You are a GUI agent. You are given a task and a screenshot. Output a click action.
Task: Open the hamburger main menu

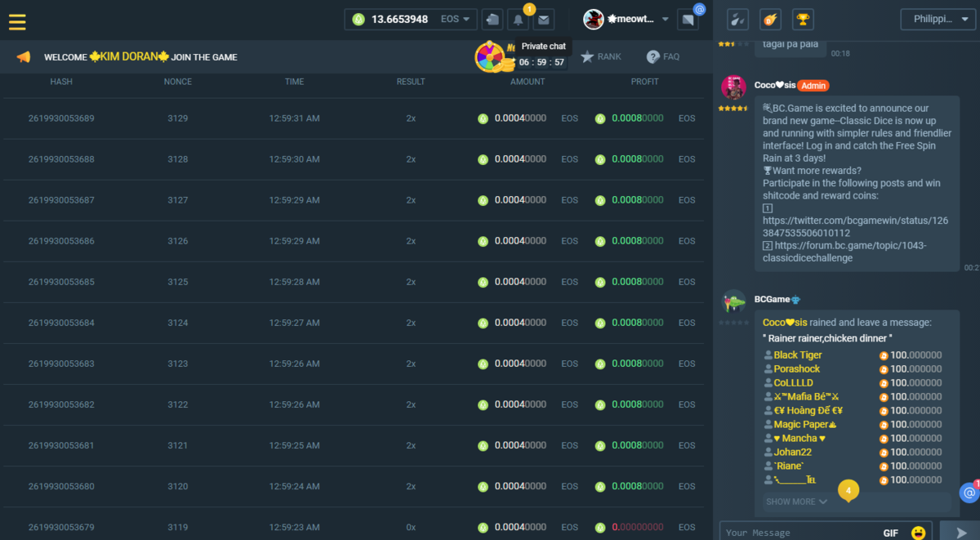click(x=17, y=22)
